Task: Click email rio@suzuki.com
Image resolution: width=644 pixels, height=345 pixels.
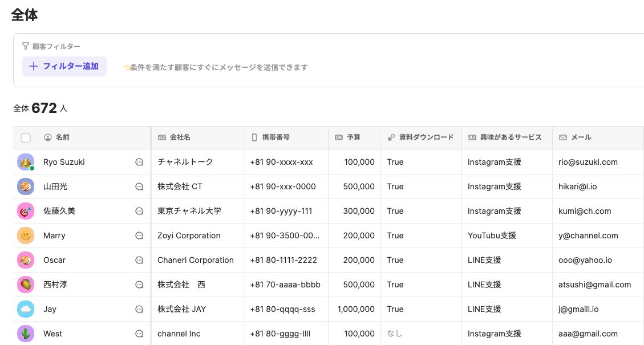Action: coord(588,162)
